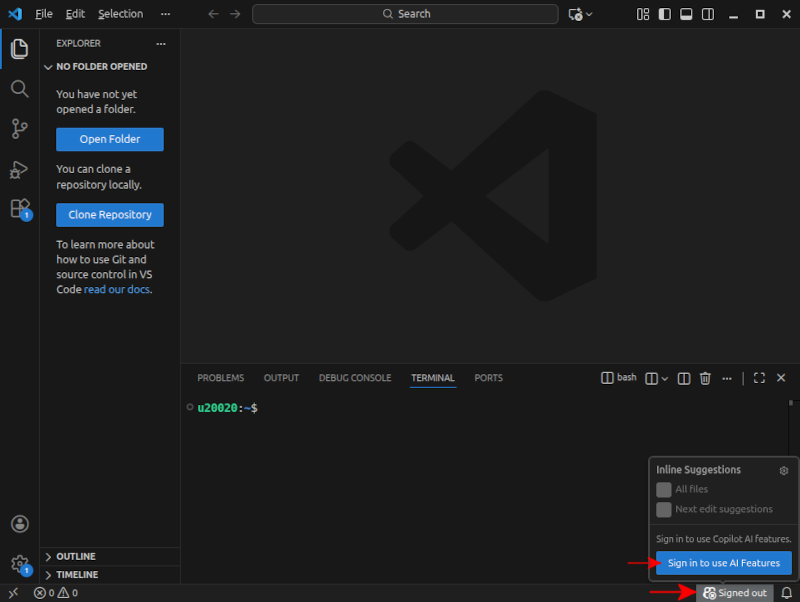
Task: Open the Manage gear in activity bar
Action: pyautogui.click(x=19, y=563)
